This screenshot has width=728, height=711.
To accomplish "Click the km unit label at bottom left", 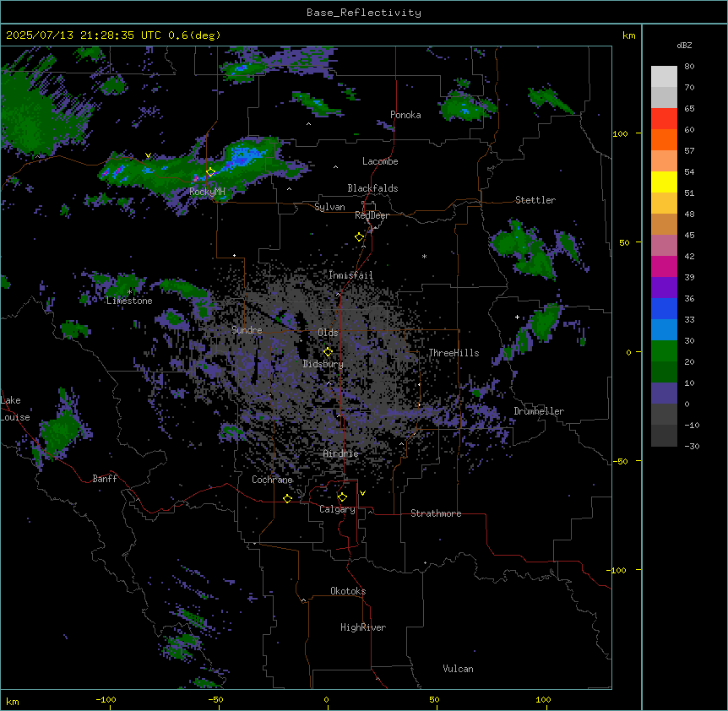I will point(13,701).
